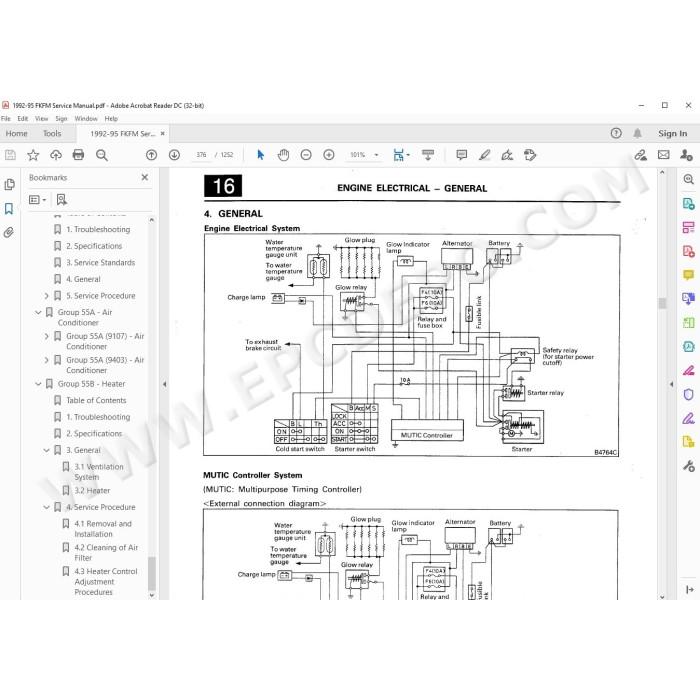Activate the selection arrow tool

pyautogui.click(x=261, y=155)
